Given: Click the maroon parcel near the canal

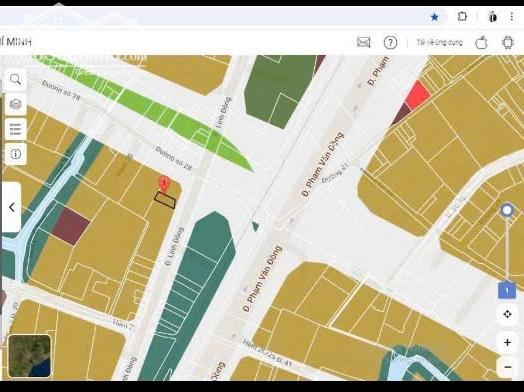Looking at the screenshot, I should tap(71, 226).
